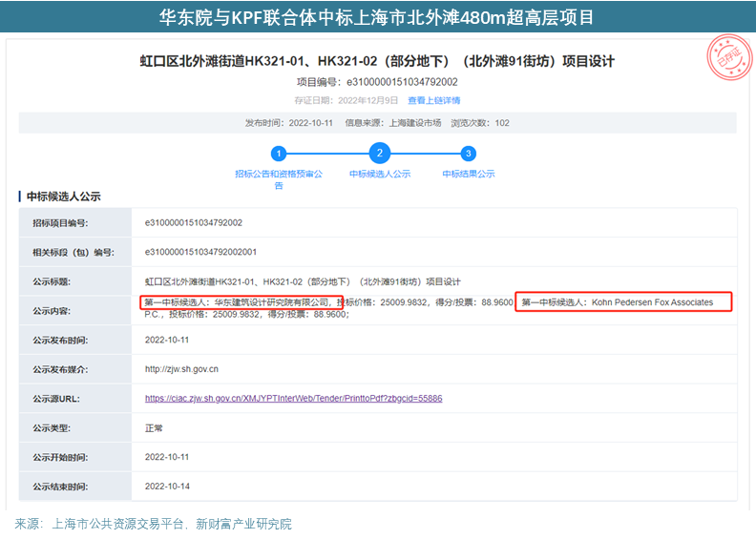The height and width of the screenshot is (539, 756).
Task: Click 正常 type value
Action: (x=154, y=428)
